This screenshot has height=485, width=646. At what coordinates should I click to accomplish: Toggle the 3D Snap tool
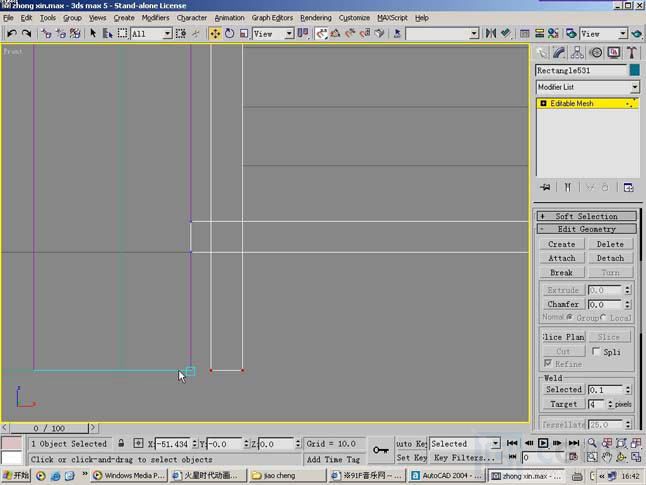[321, 33]
